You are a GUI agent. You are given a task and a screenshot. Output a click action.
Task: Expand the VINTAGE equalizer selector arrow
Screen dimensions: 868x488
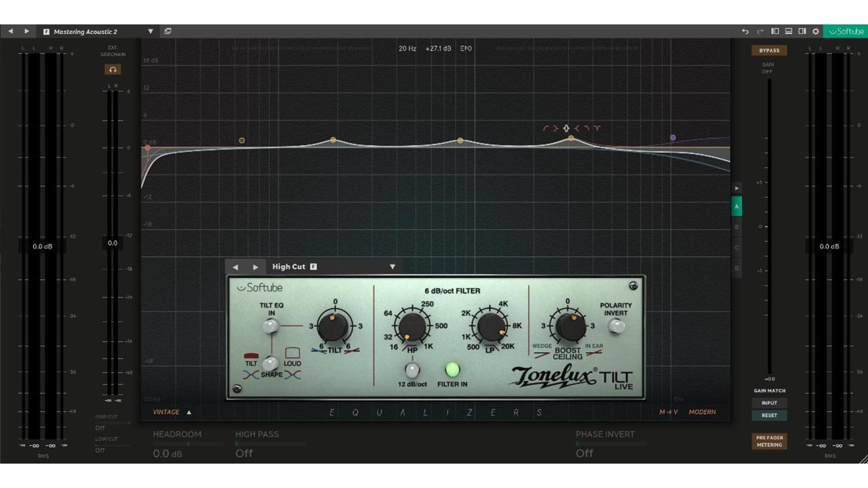pyautogui.click(x=189, y=412)
